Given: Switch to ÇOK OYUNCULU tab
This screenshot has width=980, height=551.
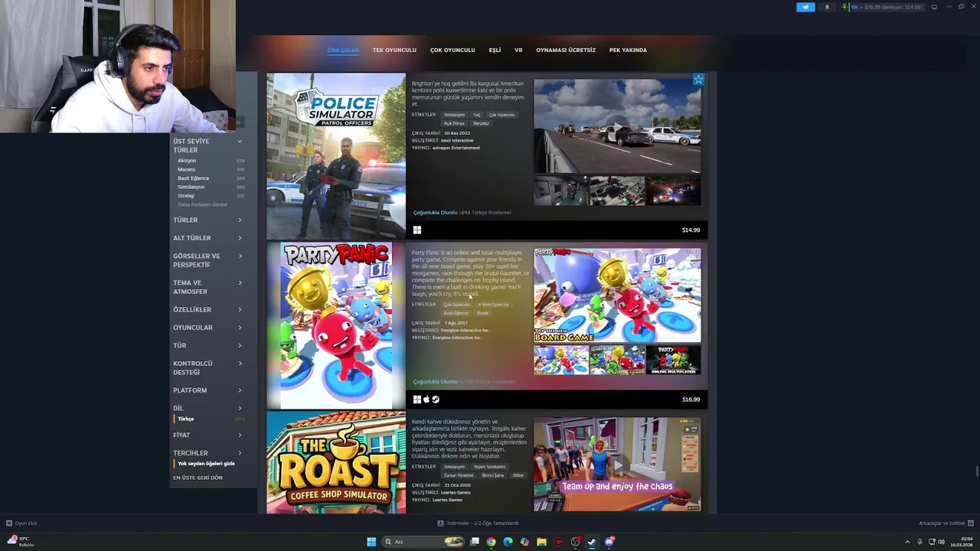Looking at the screenshot, I should pos(452,50).
